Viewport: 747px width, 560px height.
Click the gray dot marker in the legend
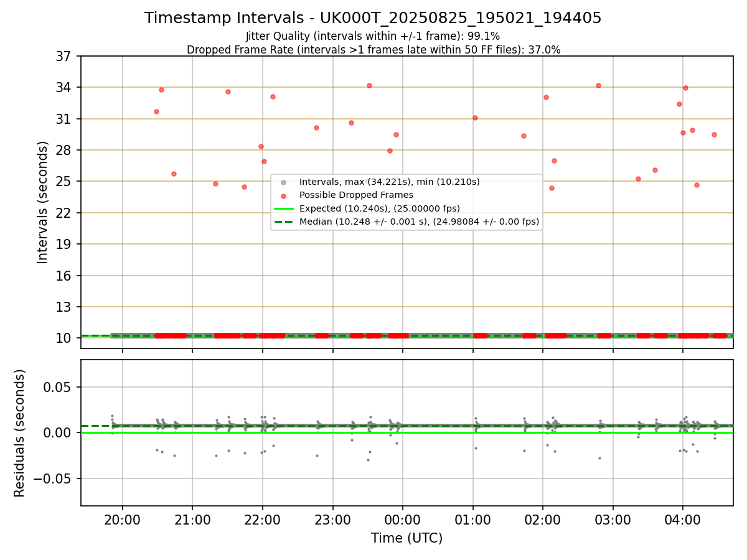[283, 182]
